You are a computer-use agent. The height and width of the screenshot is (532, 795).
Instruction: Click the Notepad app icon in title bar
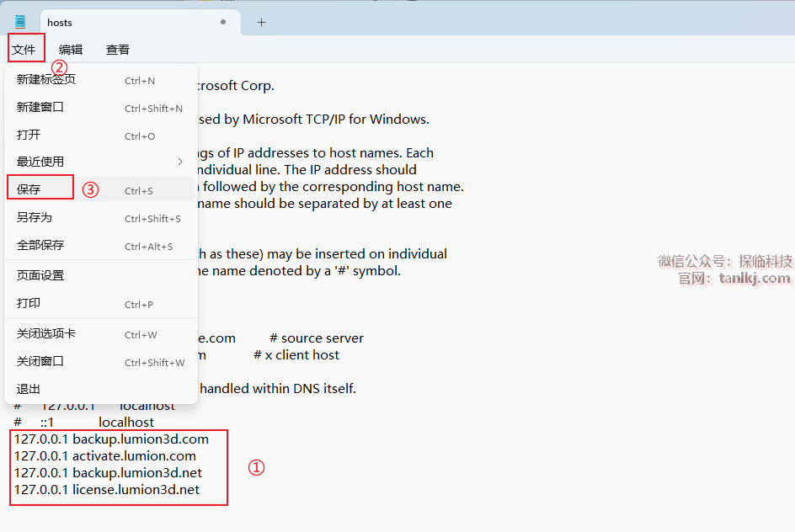20,23
